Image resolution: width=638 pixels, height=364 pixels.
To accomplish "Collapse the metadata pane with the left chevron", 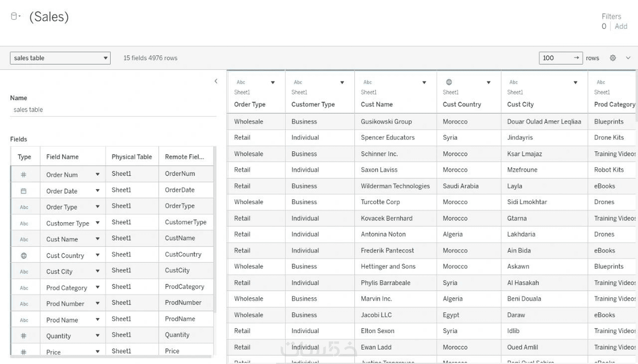I will (216, 81).
